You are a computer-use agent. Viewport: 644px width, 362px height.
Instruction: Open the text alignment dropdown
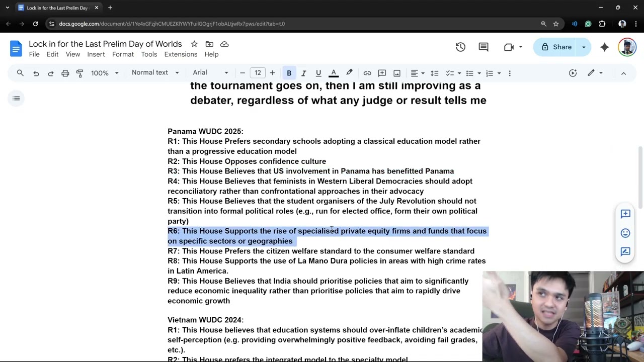pos(417,73)
